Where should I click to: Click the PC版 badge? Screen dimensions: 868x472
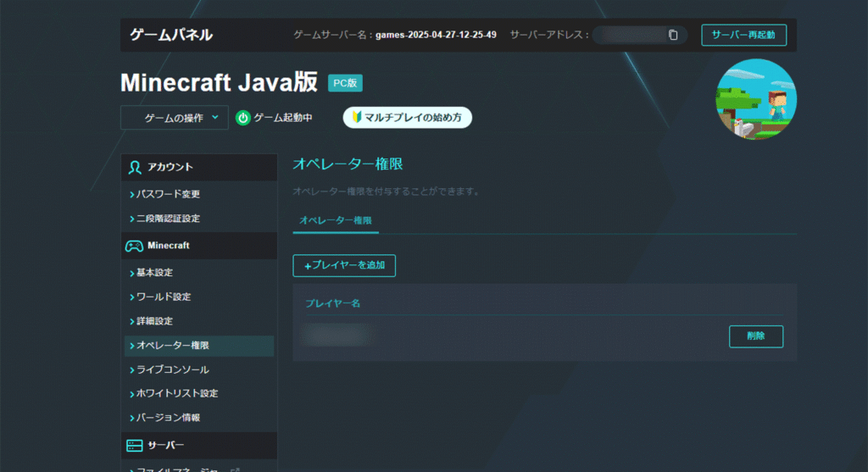coord(346,83)
